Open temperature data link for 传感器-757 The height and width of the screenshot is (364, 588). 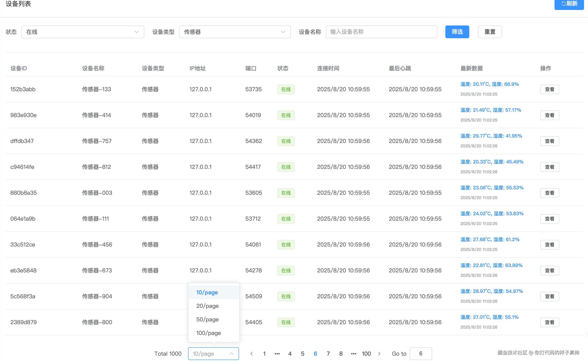[x=491, y=136]
